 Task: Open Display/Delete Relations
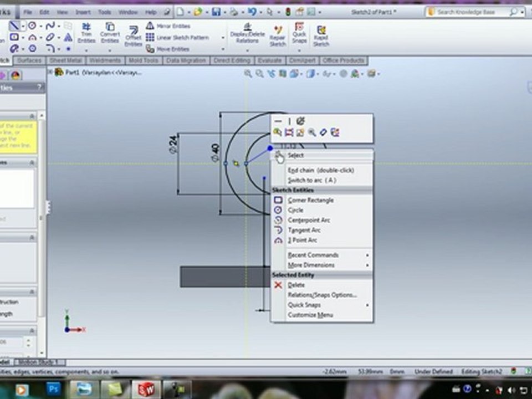pyautogui.click(x=247, y=33)
